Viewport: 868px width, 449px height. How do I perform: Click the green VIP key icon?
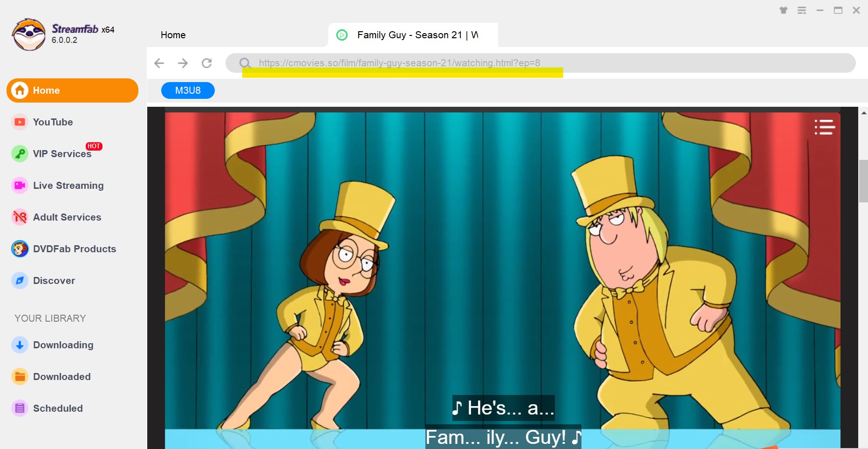click(20, 154)
